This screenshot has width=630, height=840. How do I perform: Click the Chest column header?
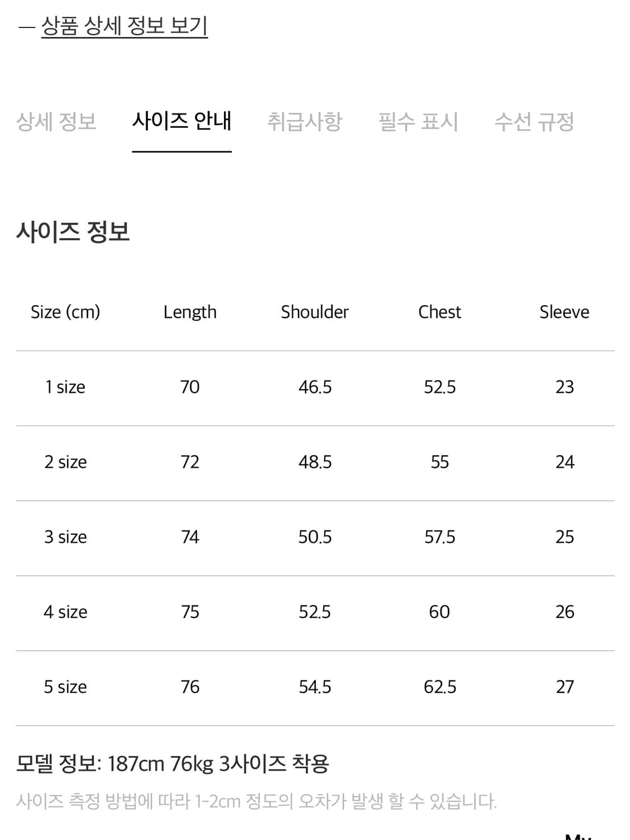440,312
